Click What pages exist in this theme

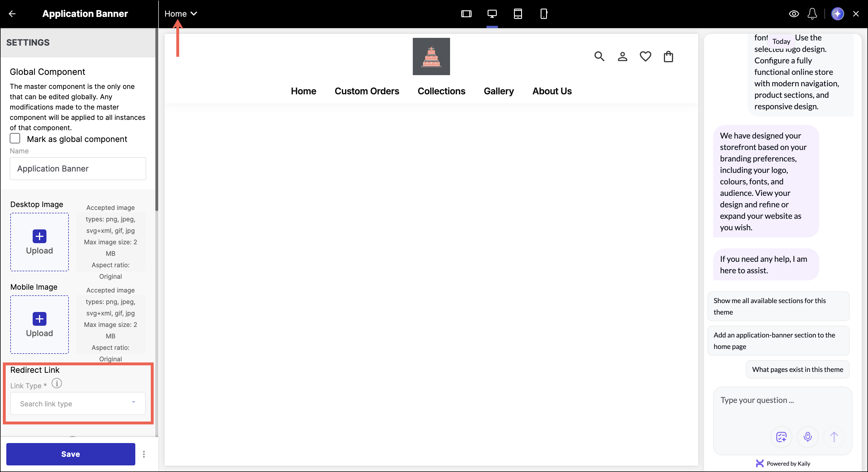797,370
